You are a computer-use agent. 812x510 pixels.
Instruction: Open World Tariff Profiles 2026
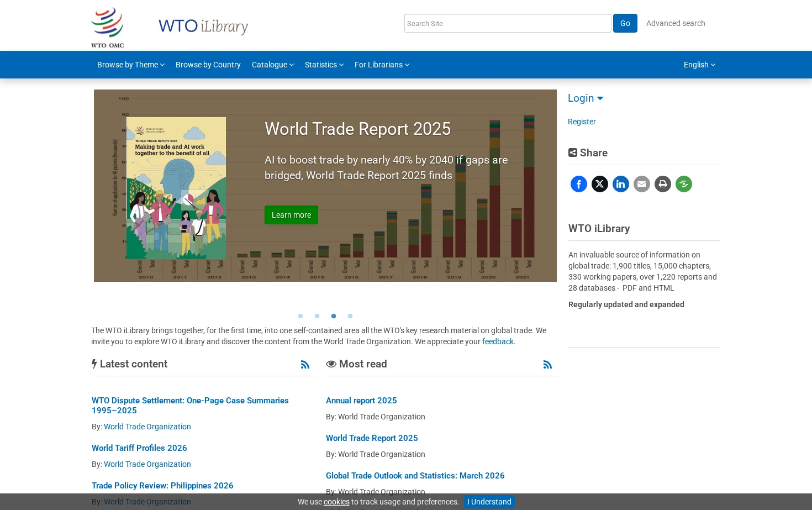point(139,448)
